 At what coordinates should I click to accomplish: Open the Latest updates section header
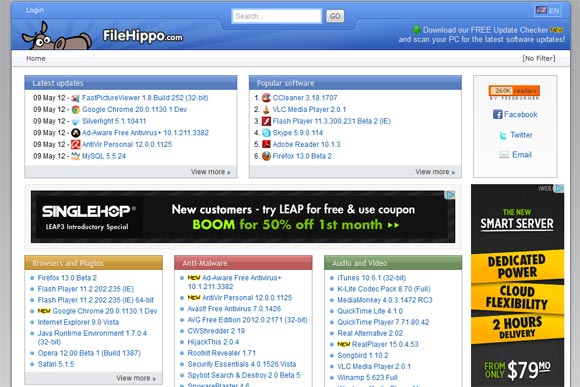(x=131, y=83)
